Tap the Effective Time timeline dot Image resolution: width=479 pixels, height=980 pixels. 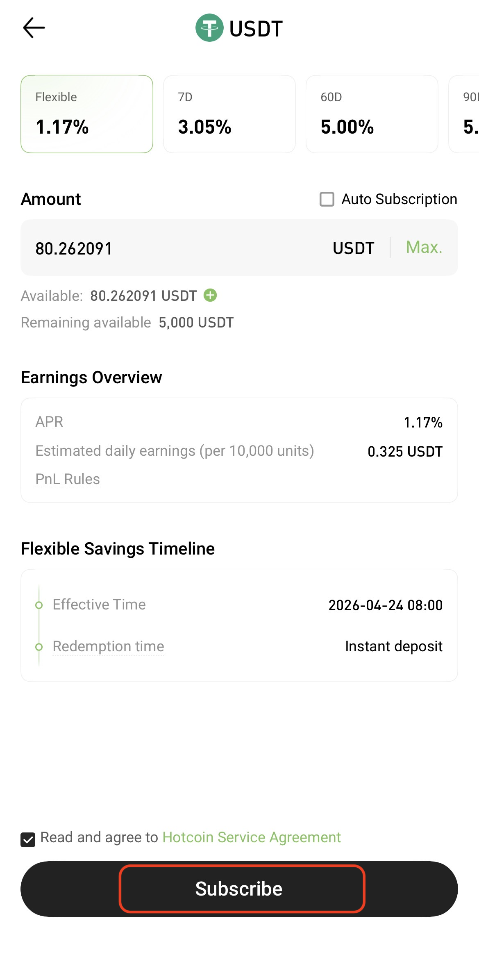(x=39, y=605)
